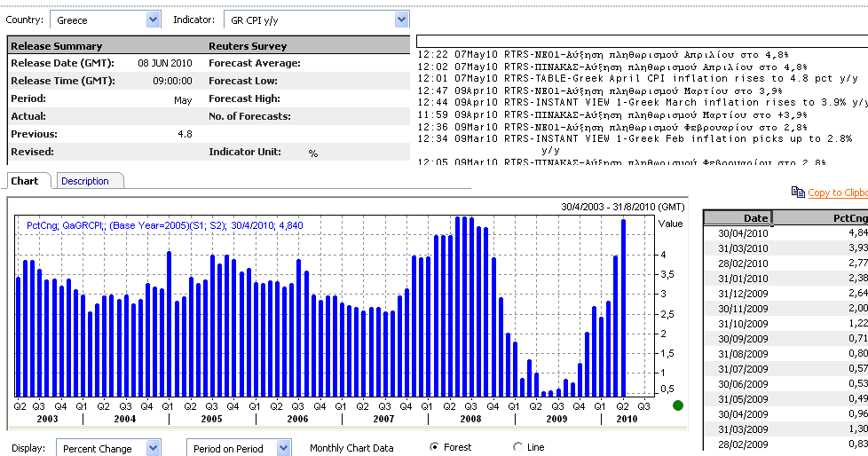Click the 2008 year label on chart axis
This screenshot has width=868, height=456.
[470, 419]
